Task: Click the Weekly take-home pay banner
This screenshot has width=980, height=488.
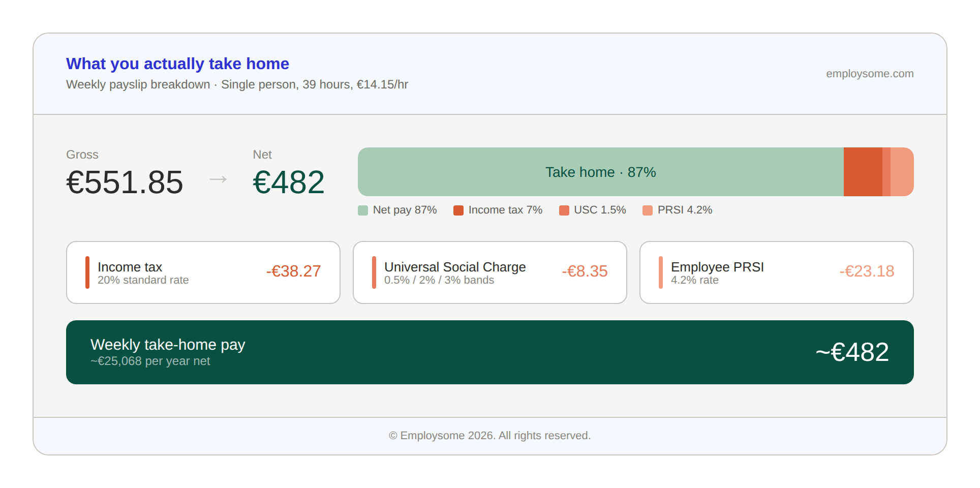Action: (489, 352)
